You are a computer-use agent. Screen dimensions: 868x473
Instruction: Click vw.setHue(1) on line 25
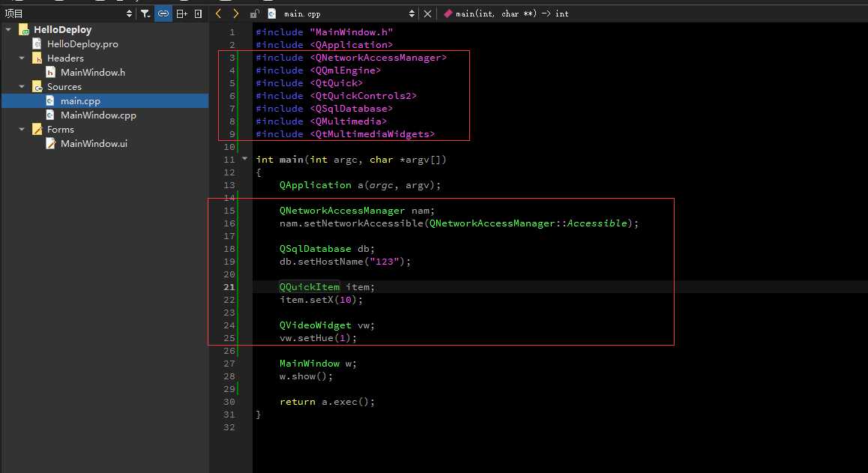point(318,338)
